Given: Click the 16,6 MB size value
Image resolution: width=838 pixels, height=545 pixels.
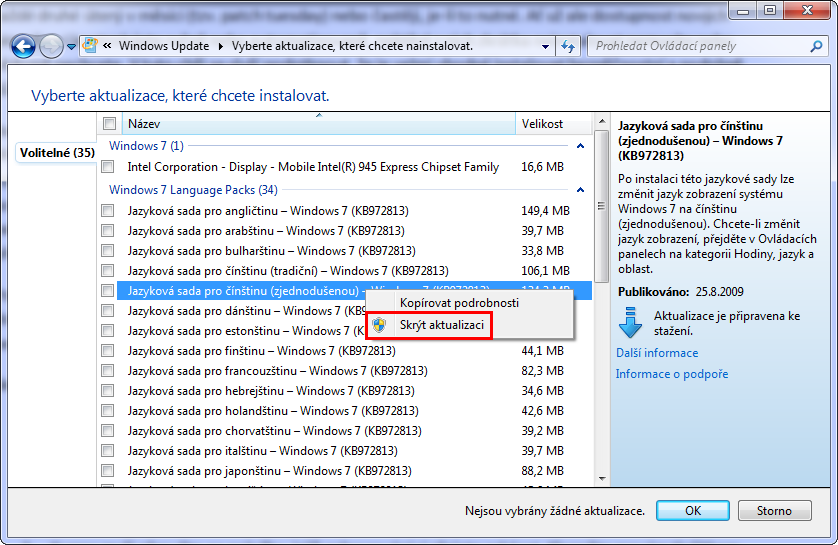Looking at the screenshot, I should click(542, 167).
